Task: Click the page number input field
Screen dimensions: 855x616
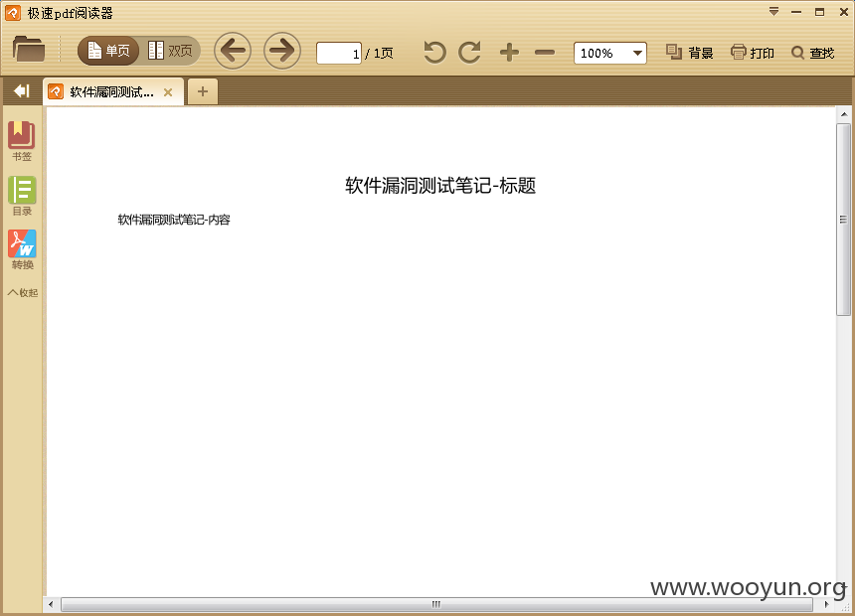Action: [x=339, y=53]
